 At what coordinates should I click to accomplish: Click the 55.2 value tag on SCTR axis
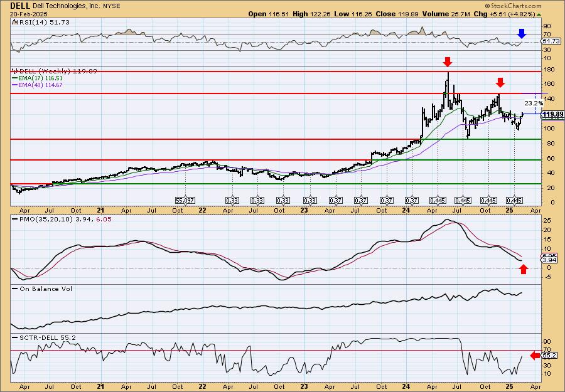pyautogui.click(x=550, y=356)
